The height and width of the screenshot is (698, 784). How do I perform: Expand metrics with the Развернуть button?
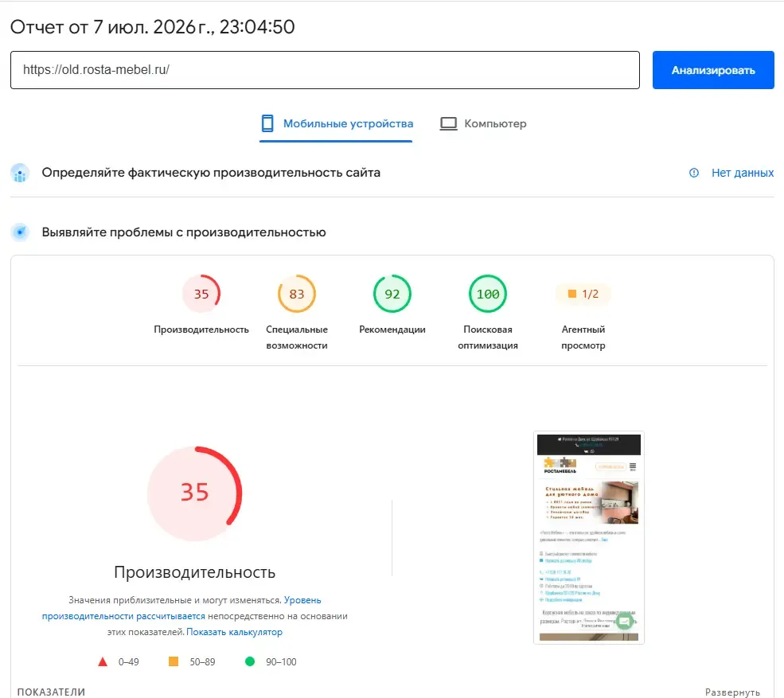click(732, 692)
